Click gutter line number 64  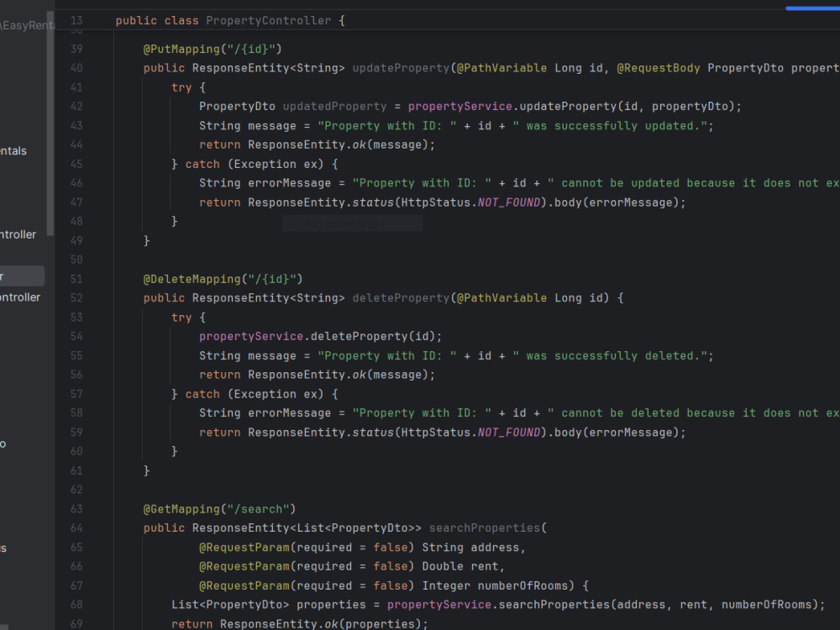[76, 528]
